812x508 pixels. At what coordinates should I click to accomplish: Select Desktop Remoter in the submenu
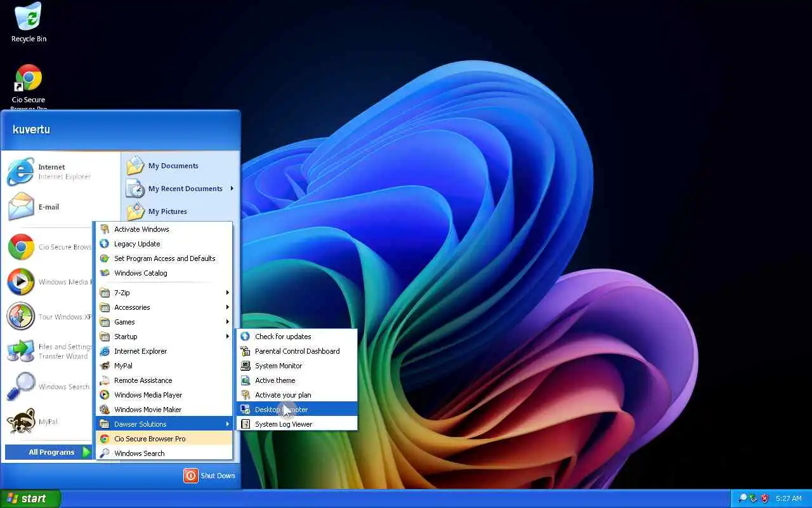pyautogui.click(x=297, y=410)
